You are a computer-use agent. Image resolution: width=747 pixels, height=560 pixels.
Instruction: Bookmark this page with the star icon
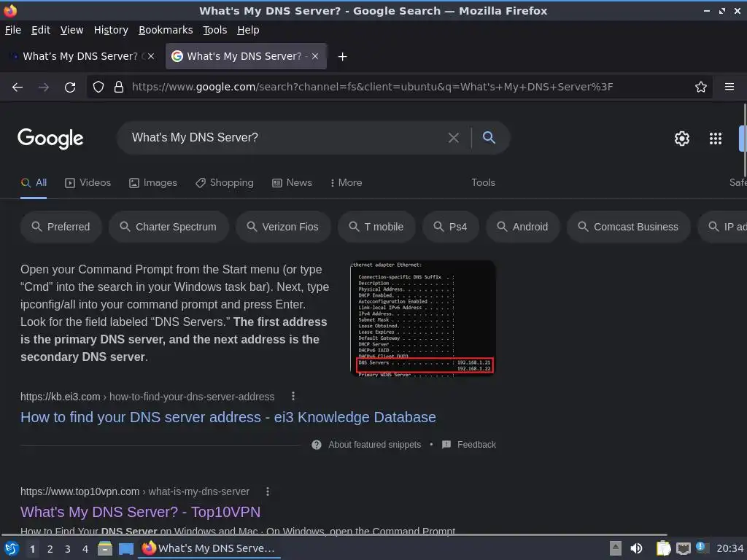click(x=701, y=87)
